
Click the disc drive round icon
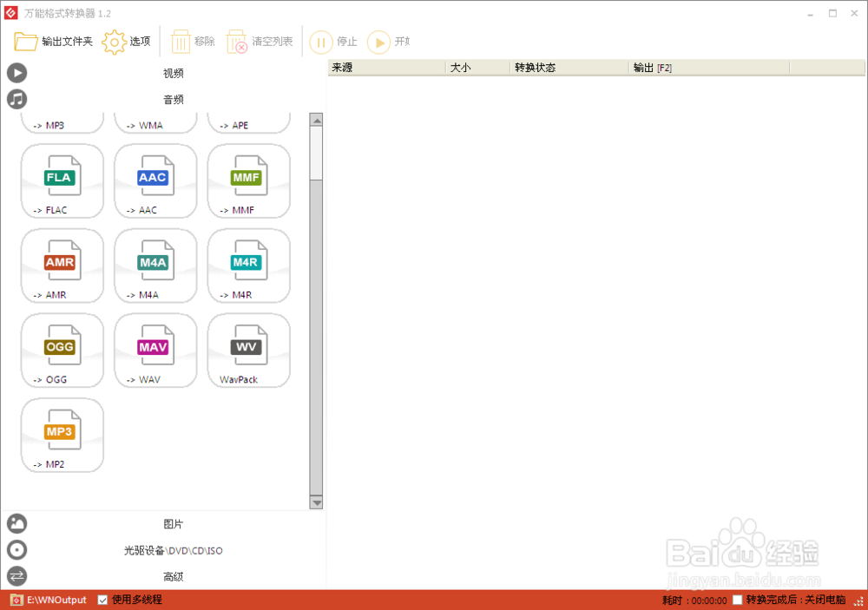[x=16, y=550]
